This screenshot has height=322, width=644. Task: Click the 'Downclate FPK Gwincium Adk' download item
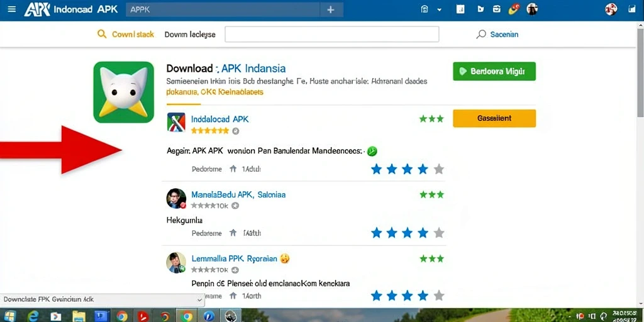[x=49, y=299]
